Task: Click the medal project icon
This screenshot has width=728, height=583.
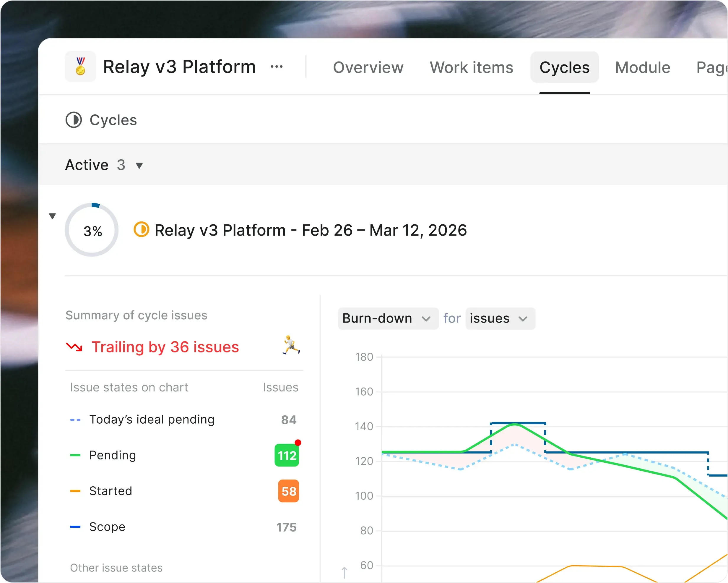Action: [80, 67]
